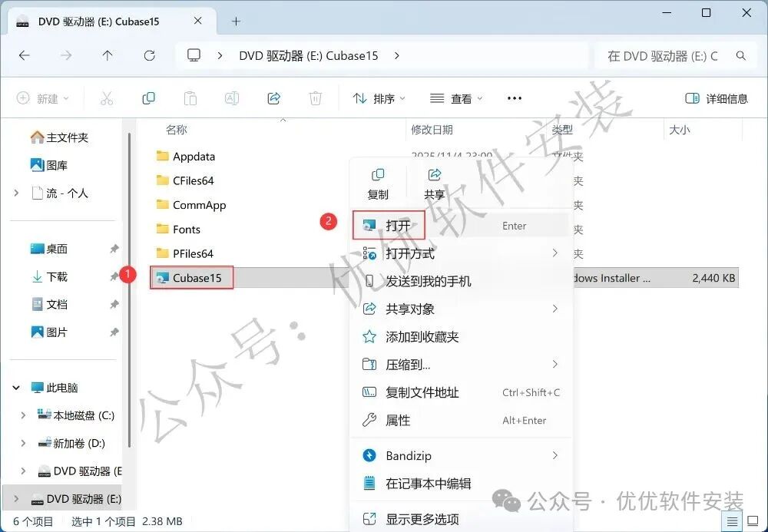
Task: Click the Forward navigation arrow
Action: coord(65,56)
